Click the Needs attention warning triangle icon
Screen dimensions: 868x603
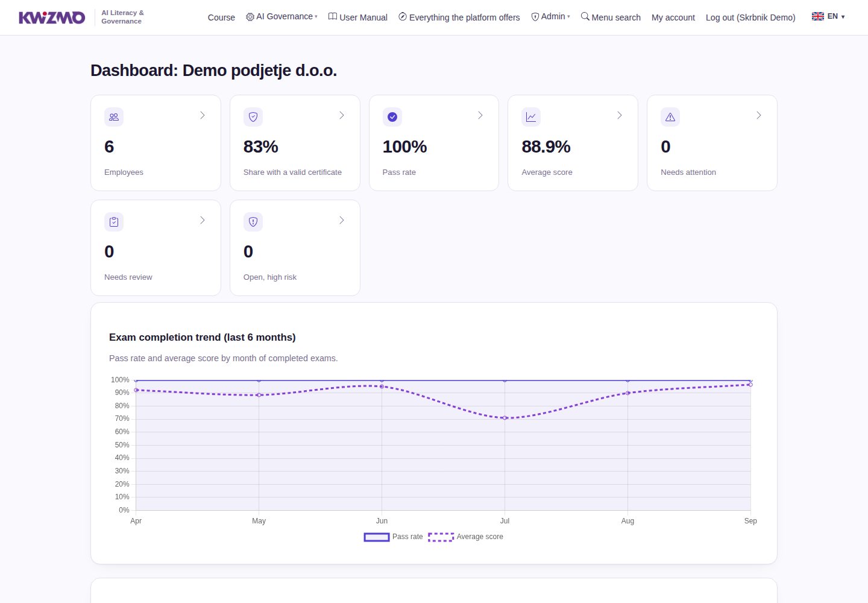click(x=670, y=117)
